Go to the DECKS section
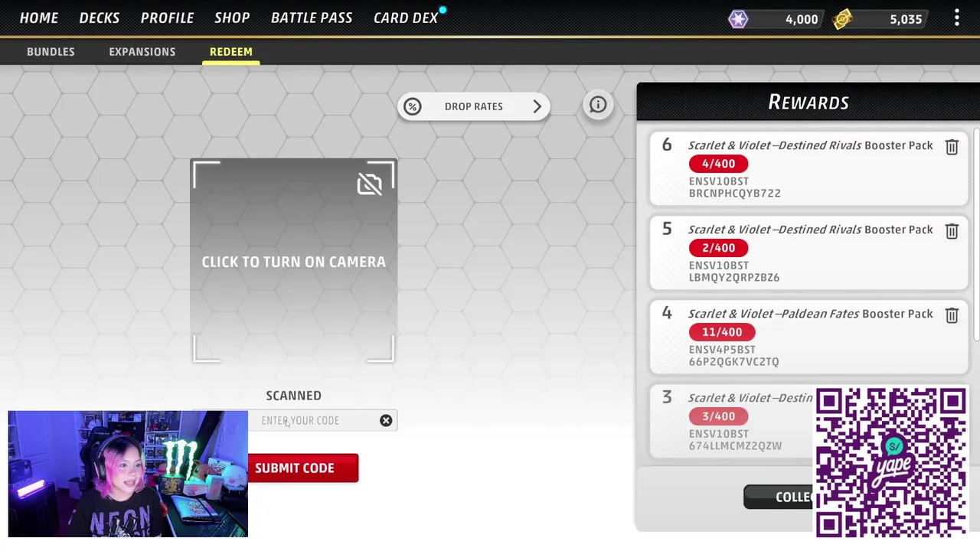The height and width of the screenshot is (551, 980). point(99,18)
